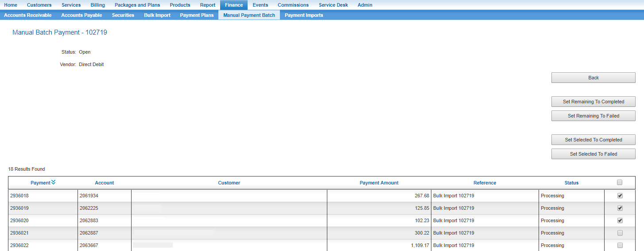Open the Service Desk menu
The height and width of the screenshot is (251, 644).
click(333, 5)
